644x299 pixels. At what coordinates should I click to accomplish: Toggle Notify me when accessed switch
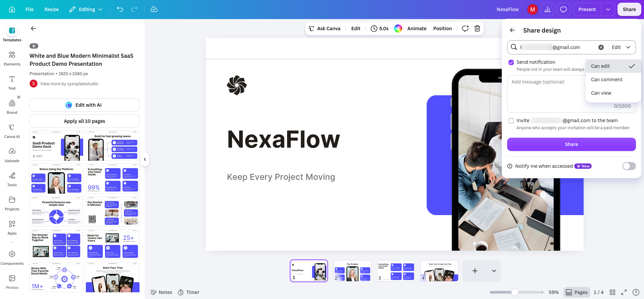click(629, 166)
